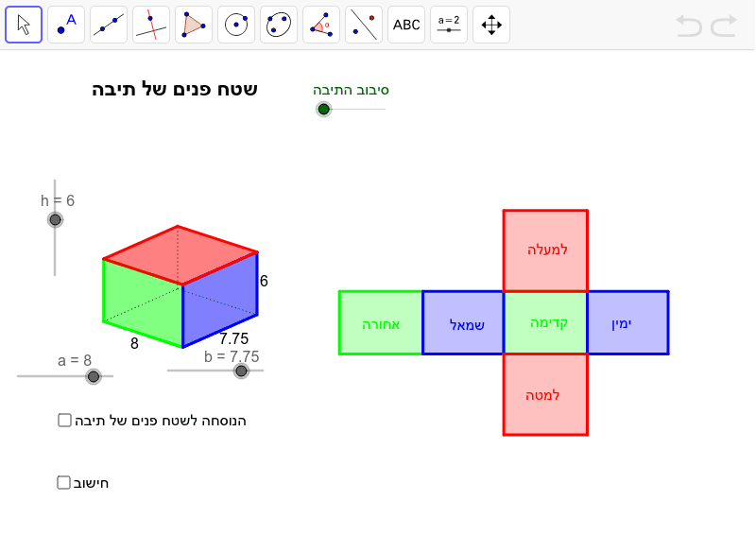Viewport: 756px width, 535px height.
Task: Select the Perpendicular Line tool
Action: tap(151, 25)
